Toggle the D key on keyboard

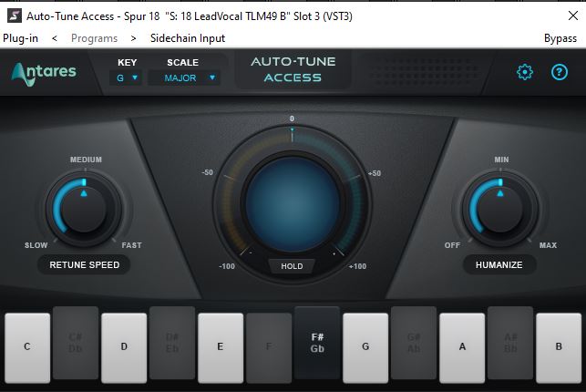tap(124, 348)
